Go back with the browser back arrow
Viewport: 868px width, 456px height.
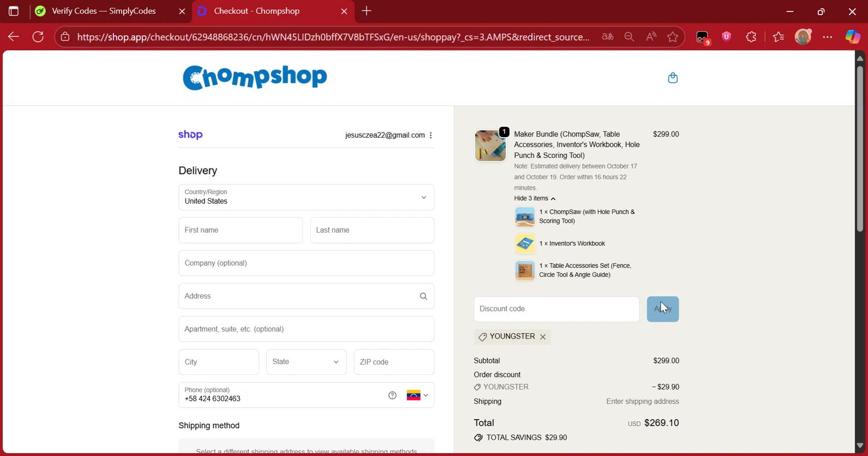[x=13, y=37]
